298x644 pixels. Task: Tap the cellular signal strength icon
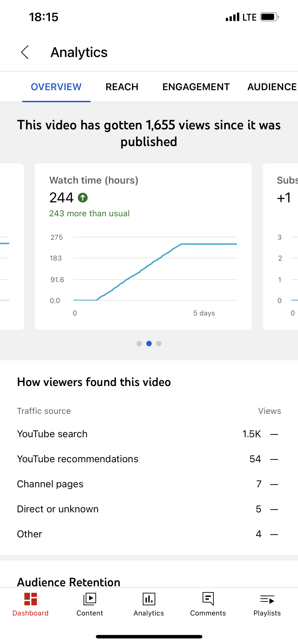click(x=233, y=17)
